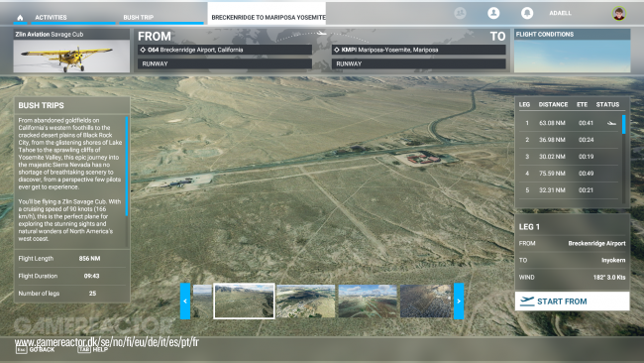
Task: Select the highlighted desert airfield thumbnail
Action: coord(244,301)
